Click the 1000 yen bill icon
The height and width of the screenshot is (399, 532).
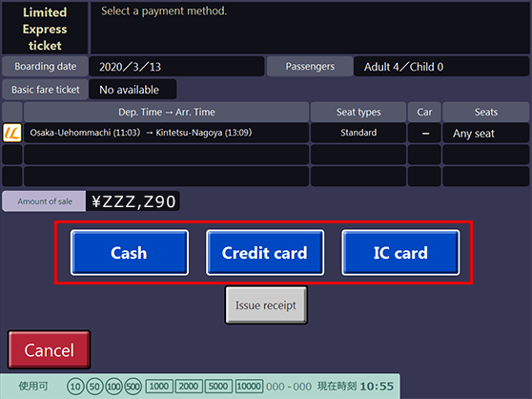[x=159, y=386]
